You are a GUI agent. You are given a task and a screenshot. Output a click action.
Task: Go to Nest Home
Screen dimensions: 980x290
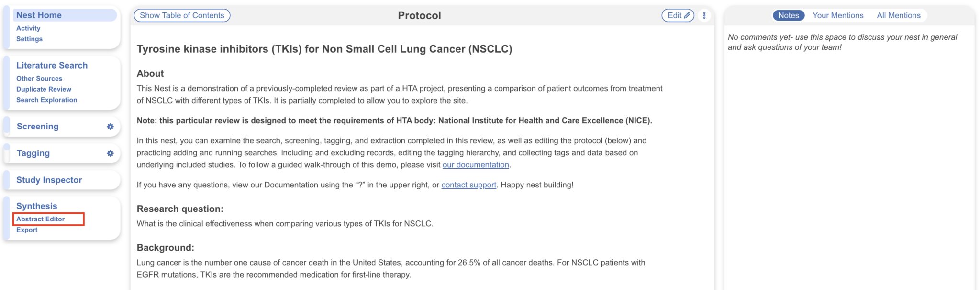(x=39, y=15)
